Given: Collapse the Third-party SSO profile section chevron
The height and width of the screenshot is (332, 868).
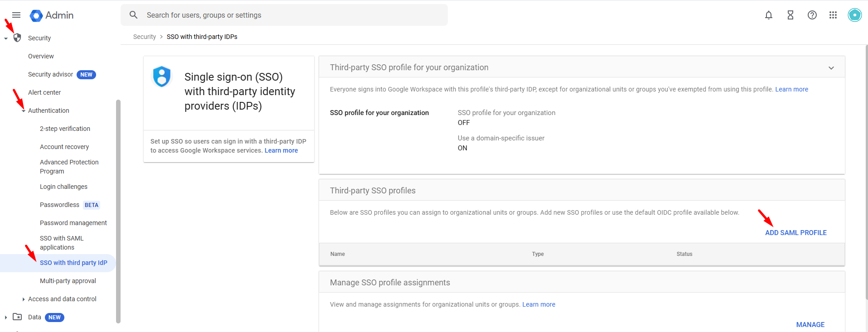Looking at the screenshot, I should tap(831, 68).
